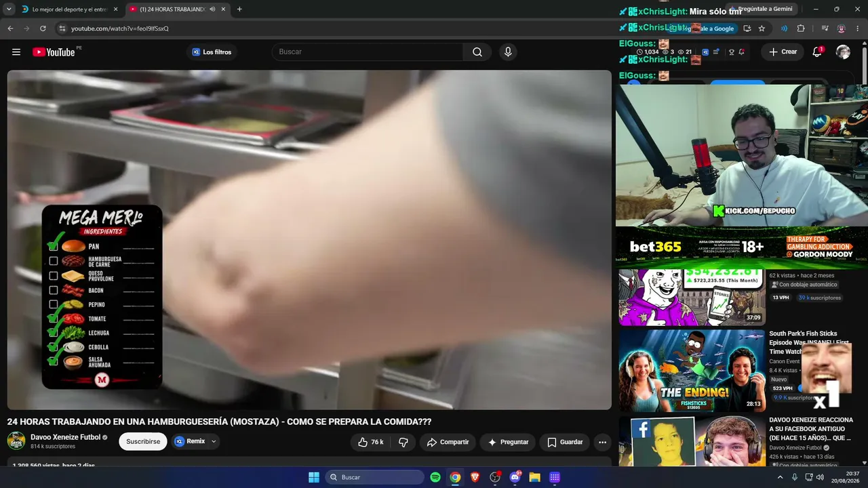This screenshot has width=868, height=488.
Task: Click the Windows taskbar Buscar search box
Action: (x=375, y=477)
